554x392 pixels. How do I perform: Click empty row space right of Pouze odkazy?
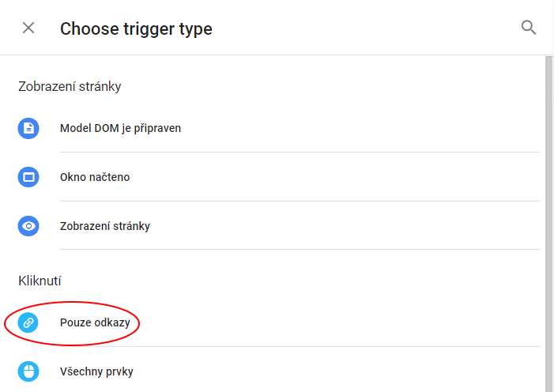point(340,322)
